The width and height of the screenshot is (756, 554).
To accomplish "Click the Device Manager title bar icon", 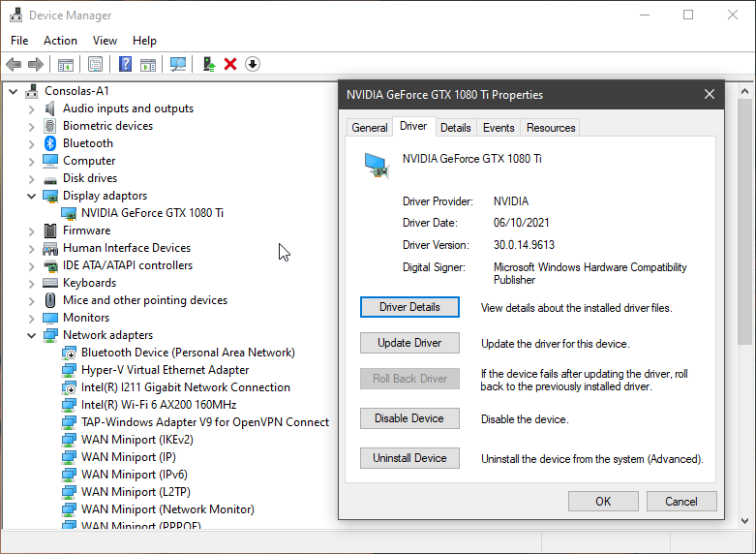I will pyautogui.click(x=15, y=15).
